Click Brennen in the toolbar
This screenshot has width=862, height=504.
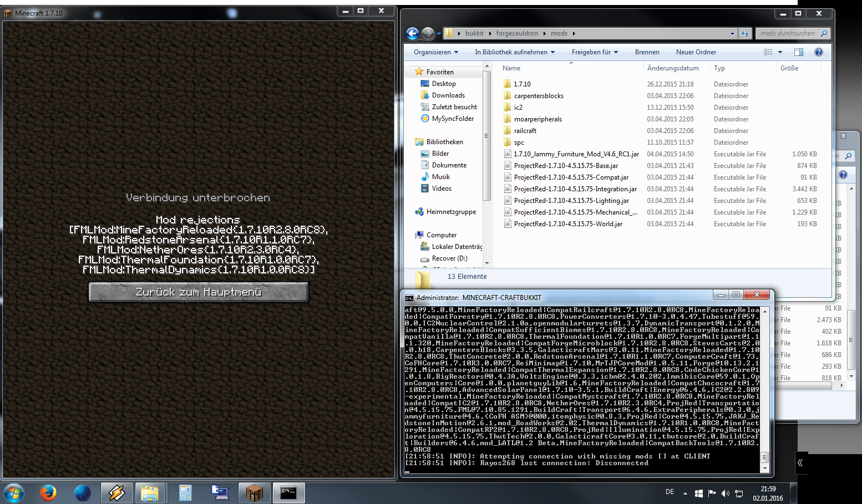coord(647,52)
